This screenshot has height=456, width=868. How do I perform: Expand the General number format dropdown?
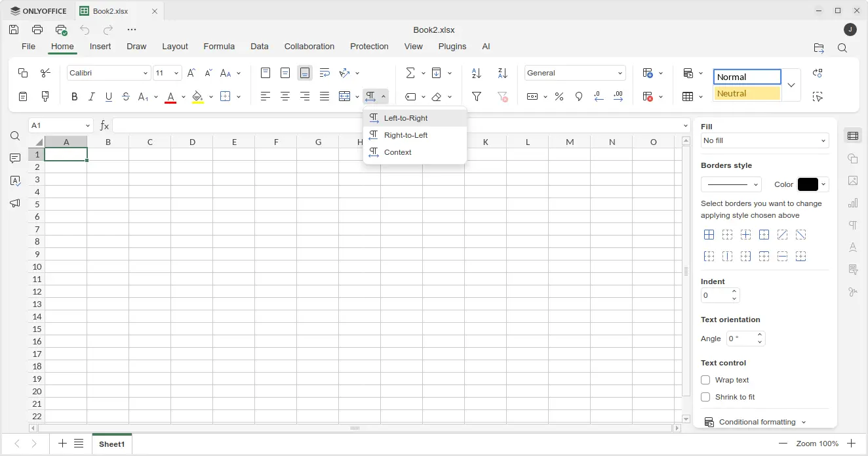point(574,73)
